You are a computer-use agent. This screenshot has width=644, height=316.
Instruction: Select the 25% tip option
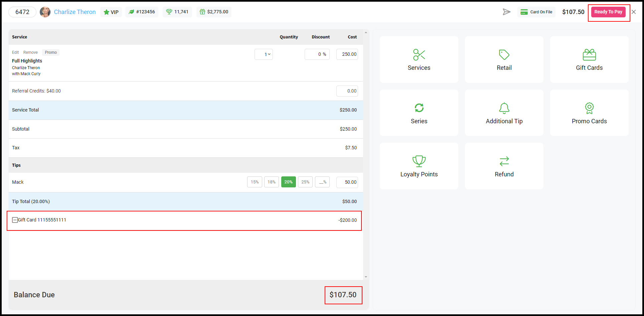pyautogui.click(x=305, y=182)
